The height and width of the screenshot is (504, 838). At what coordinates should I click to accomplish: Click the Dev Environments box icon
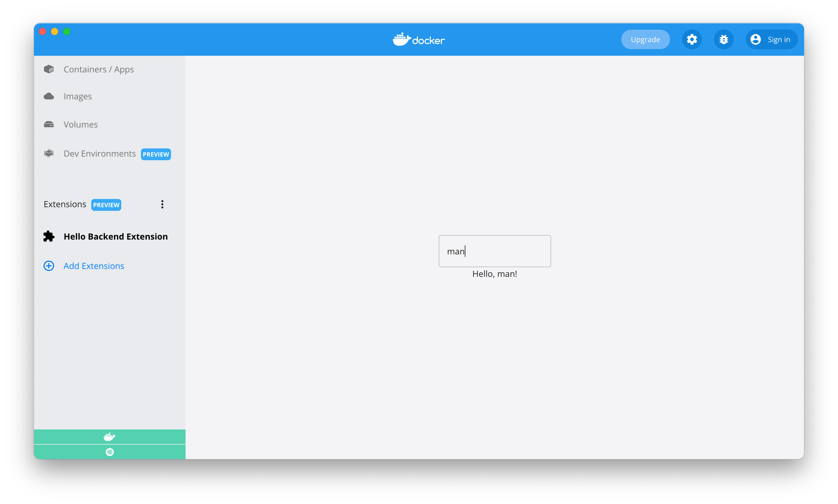49,154
